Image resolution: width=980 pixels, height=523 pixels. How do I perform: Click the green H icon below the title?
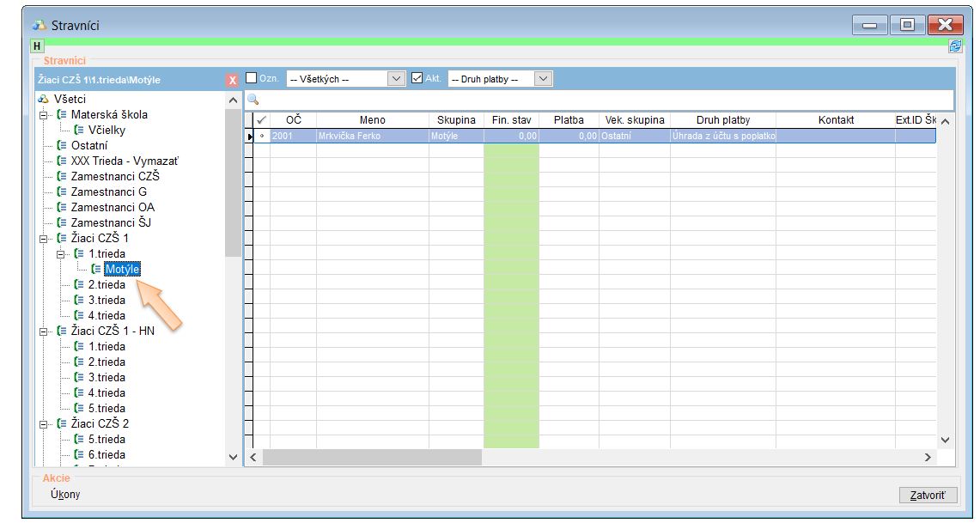click(37, 46)
